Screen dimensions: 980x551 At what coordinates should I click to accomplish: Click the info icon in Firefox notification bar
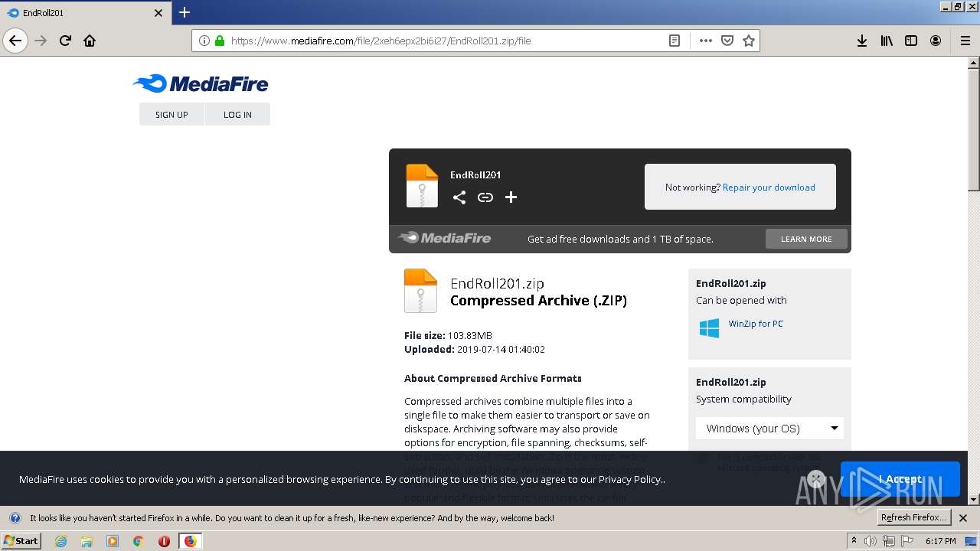pyautogui.click(x=15, y=518)
